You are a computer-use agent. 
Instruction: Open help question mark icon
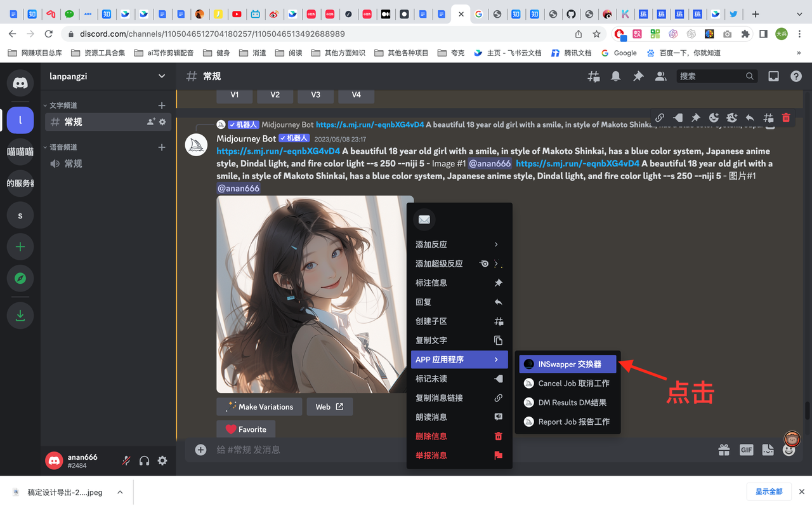796,76
